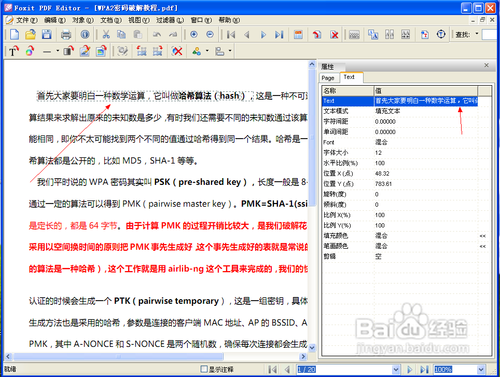The width and height of the screenshot is (500, 377).
Task: Select the selected Text row value cell
Action: (426, 101)
